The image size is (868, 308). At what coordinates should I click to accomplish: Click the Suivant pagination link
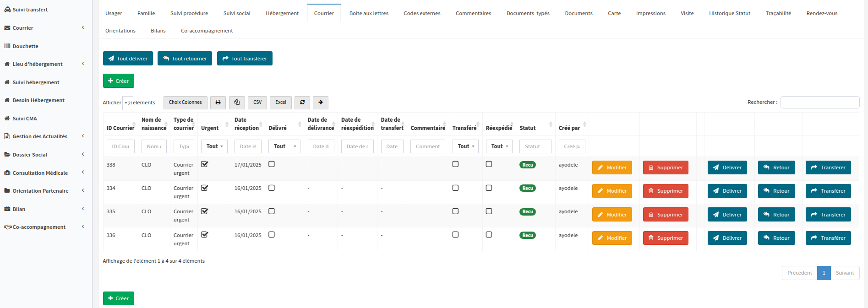[845, 273]
